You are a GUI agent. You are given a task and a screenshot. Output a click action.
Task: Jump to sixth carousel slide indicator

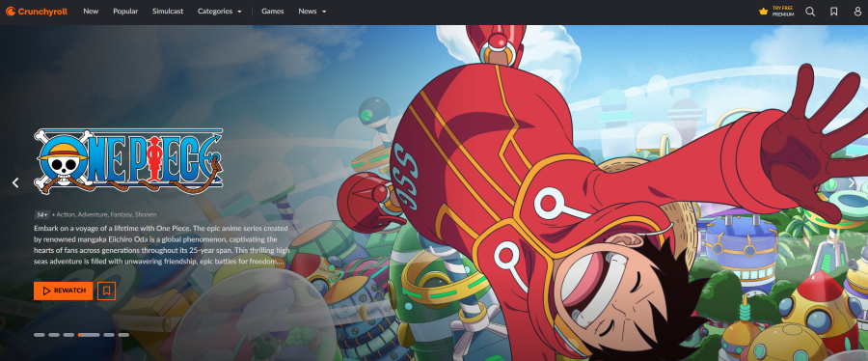tap(123, 335)
